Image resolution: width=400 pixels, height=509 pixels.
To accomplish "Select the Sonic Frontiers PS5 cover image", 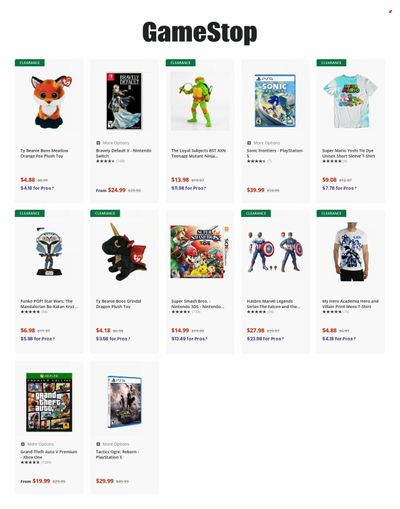I will (x=275, y=101).
